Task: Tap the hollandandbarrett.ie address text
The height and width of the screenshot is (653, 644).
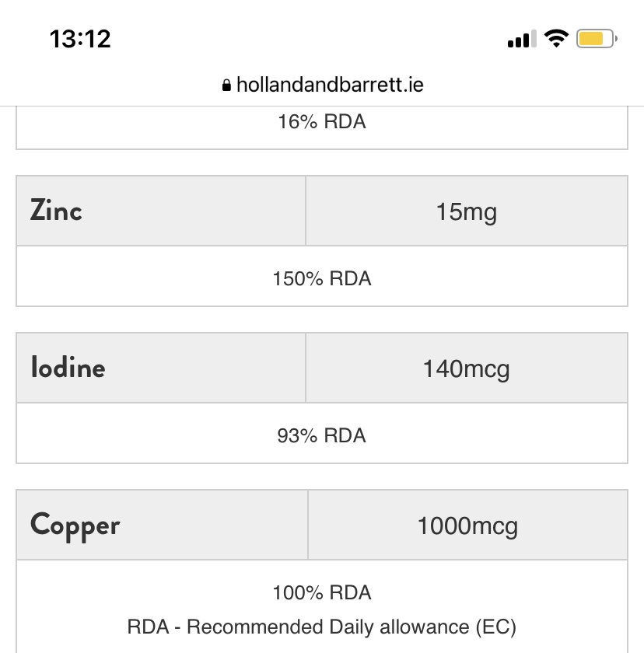Action: coord(330,85)
